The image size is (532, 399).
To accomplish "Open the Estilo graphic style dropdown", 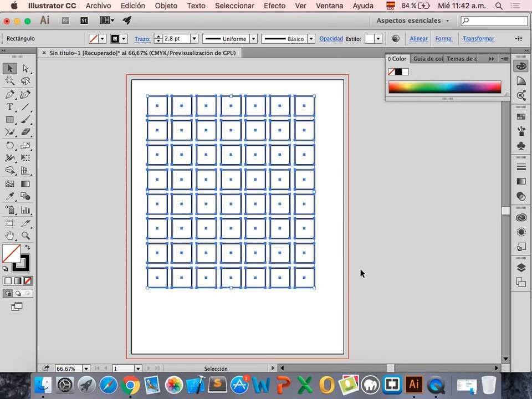I will [x=378, y=39].
